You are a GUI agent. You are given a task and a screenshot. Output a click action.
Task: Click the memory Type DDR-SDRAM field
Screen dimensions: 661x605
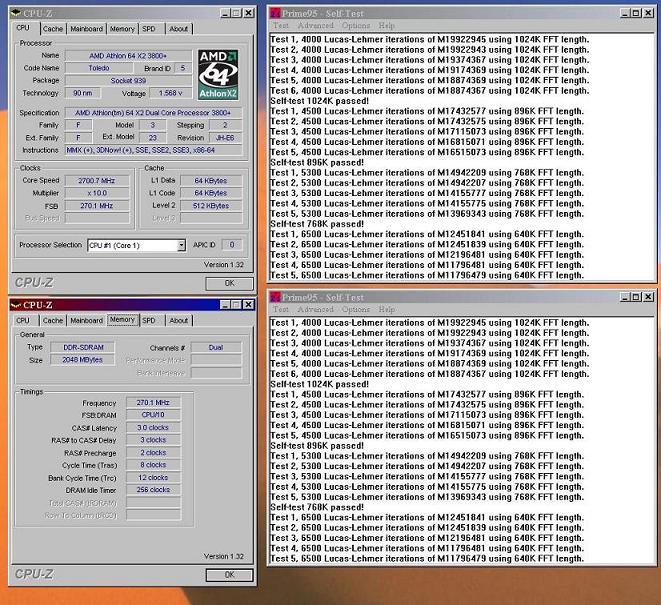[83, 347]
